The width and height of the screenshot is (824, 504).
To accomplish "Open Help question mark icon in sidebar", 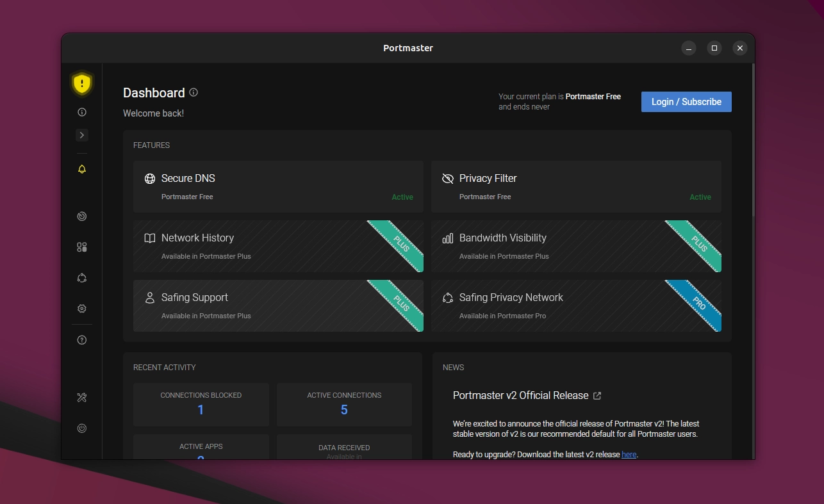I will click(x=81, y=340).
